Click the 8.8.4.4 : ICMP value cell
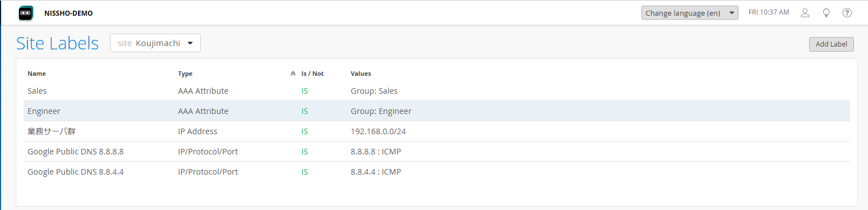The image size is (868, 210). coord(376,172)
